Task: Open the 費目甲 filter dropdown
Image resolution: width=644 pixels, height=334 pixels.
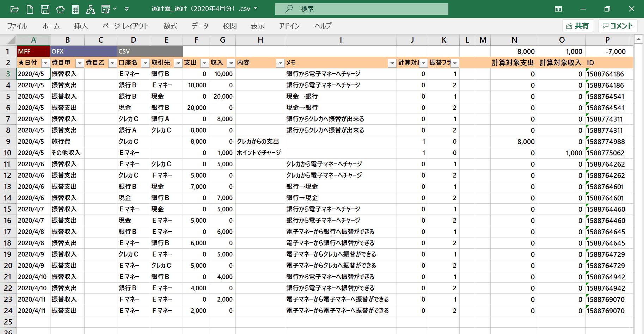Action: (80, 63)
